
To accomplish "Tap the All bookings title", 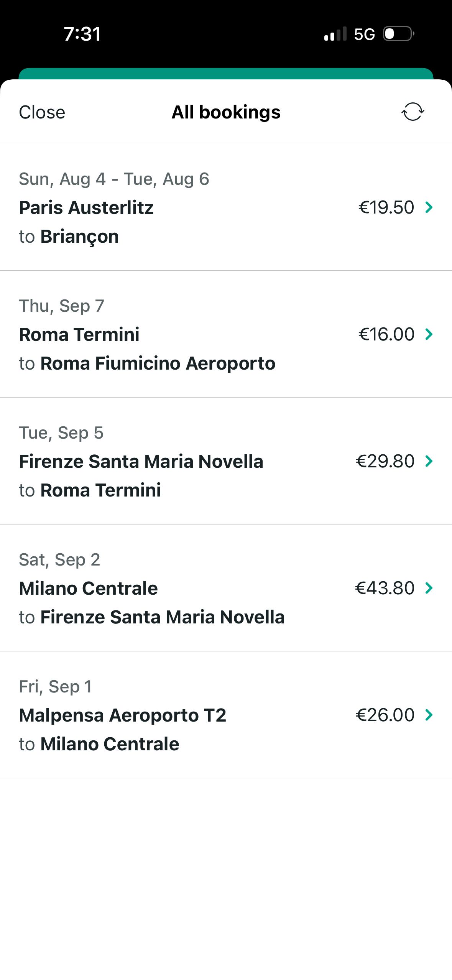I will pyautogui.click(x=226, y=112).
